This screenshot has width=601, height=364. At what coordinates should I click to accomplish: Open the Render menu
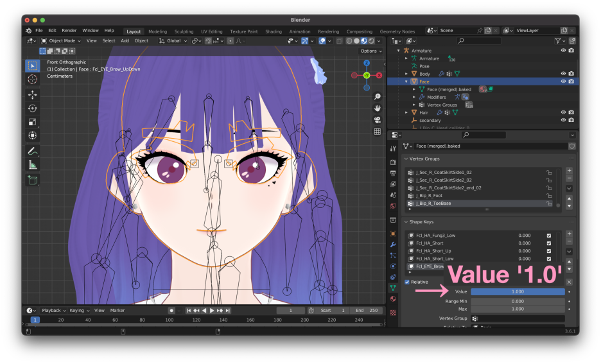69,30
